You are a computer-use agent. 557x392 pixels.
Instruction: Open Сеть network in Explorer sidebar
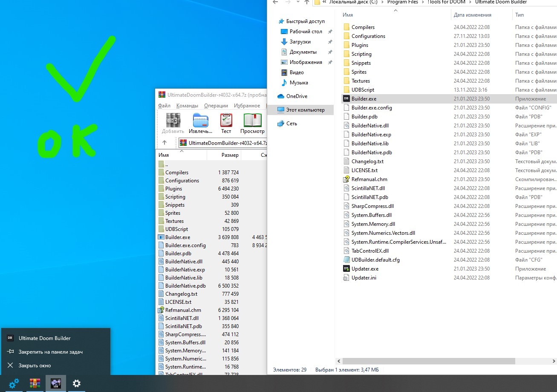281,124
